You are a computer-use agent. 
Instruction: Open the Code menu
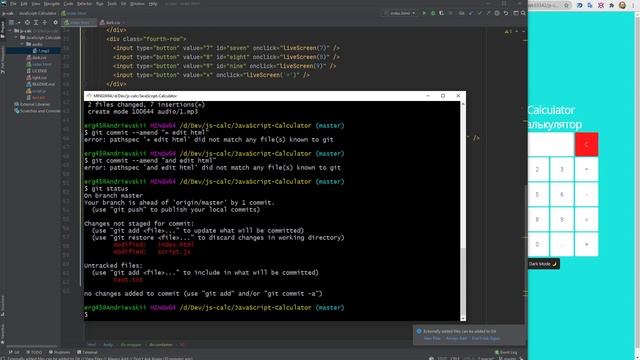click(68, 4)
